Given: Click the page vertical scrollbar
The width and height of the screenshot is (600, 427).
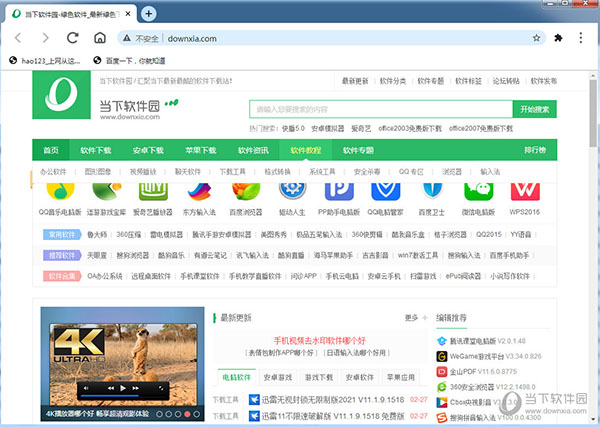Looking at the screenshot, I should 593,111.
